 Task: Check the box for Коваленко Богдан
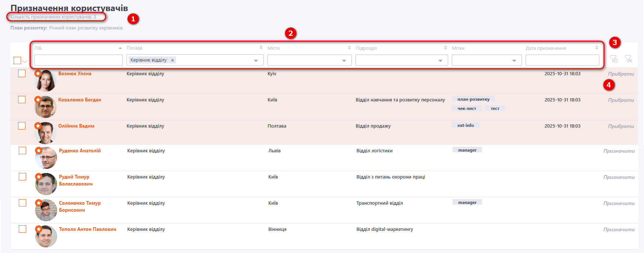tap(22, 100)
